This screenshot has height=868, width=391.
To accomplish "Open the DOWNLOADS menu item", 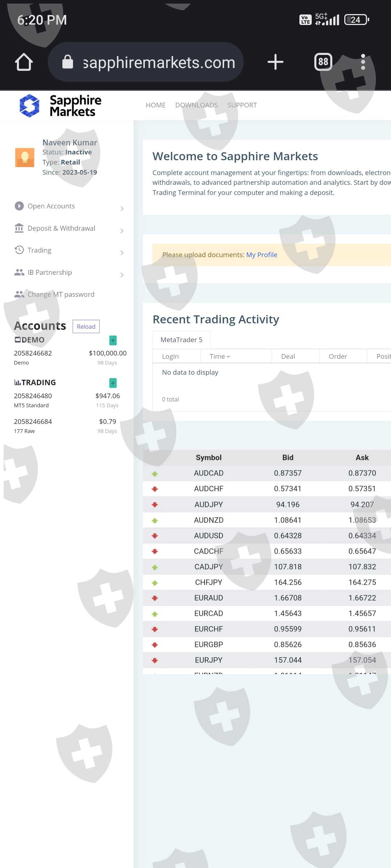I will [196, 105].
